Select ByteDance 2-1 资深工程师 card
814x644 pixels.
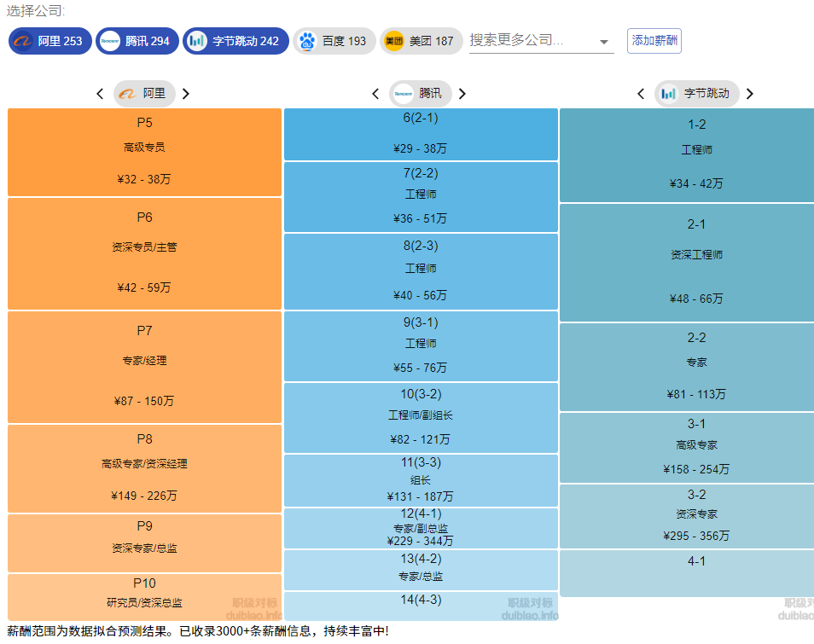coord(687,263)
